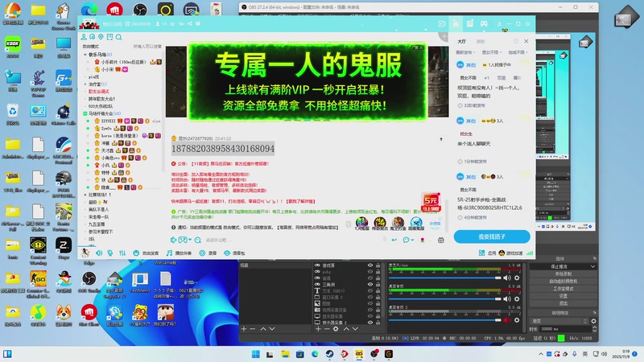644x362 pixels.
Task: Select the 小小宋 user in channel list
Action: click(x=108, y=69)
